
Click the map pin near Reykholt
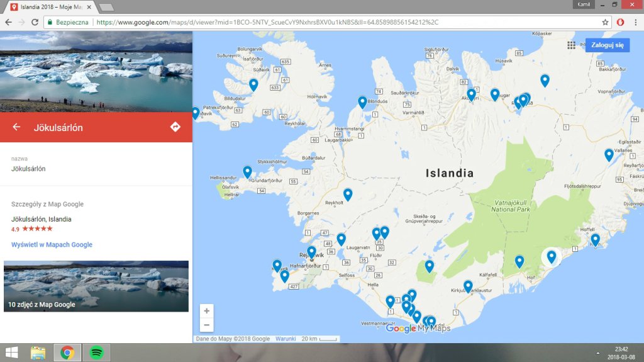(348, 195)
